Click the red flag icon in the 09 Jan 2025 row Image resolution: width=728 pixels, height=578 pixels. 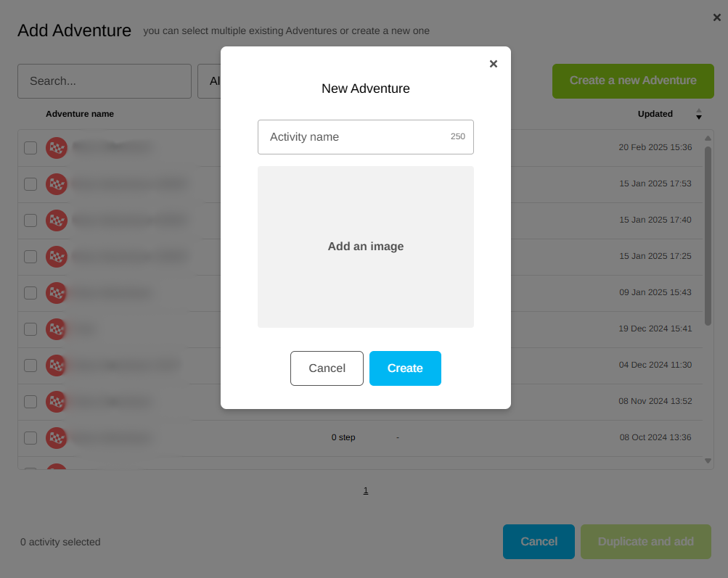(x=57, y=293)
